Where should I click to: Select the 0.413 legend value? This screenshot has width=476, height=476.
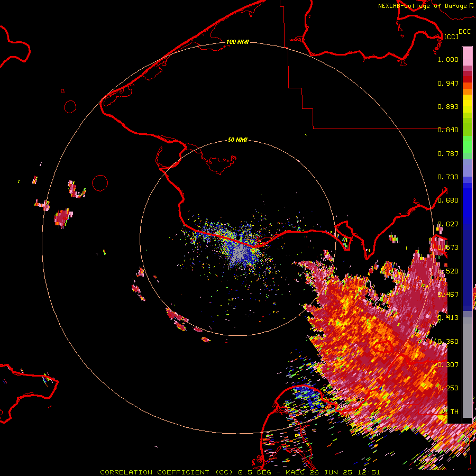(x=448, y=318)
